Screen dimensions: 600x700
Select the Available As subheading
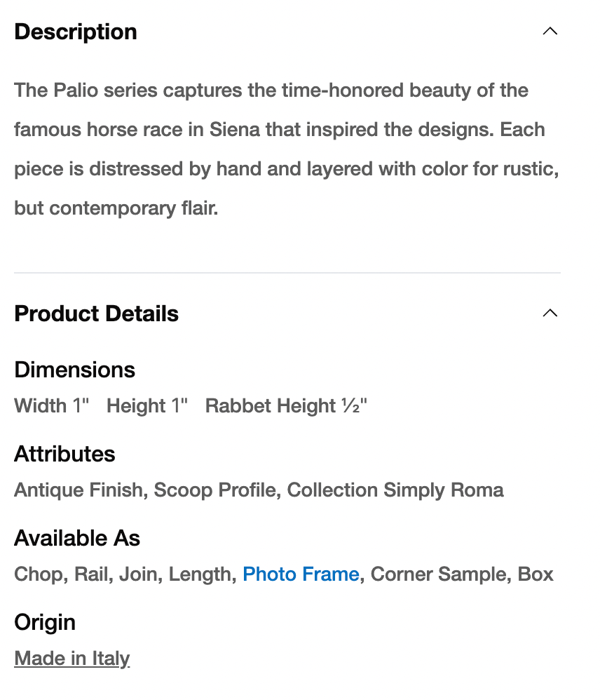click(77, 538)
